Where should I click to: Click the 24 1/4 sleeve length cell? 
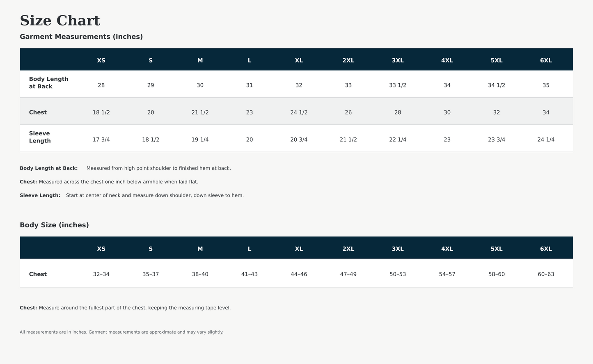coord(546,140)
